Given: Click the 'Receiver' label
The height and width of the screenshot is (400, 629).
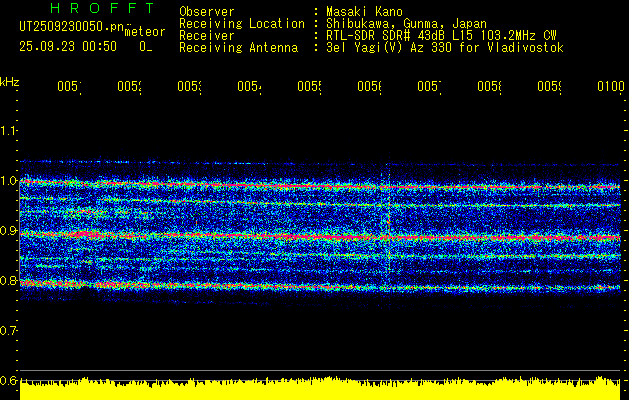Looking at the screenshot, I should tap(207, 36).
